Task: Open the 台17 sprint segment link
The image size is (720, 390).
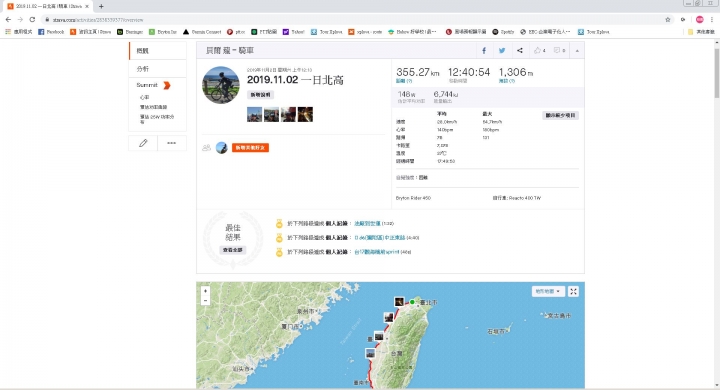Action: 377,252
